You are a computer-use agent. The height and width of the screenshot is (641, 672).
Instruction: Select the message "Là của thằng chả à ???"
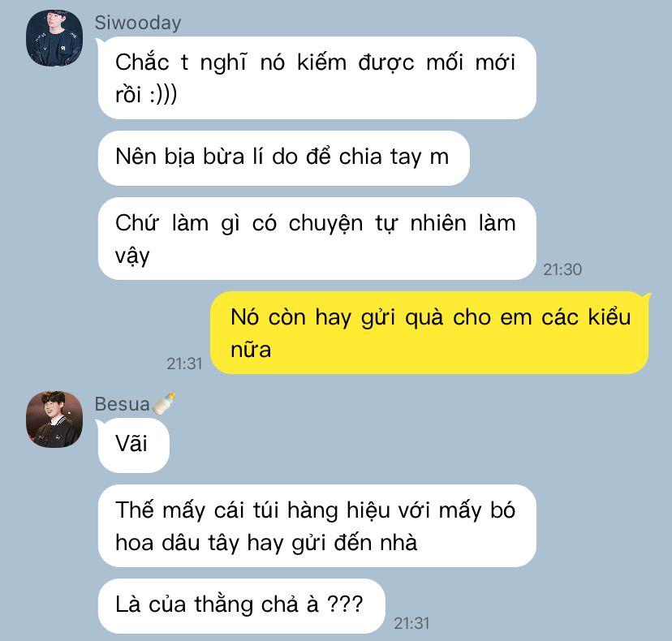[241, 606]
